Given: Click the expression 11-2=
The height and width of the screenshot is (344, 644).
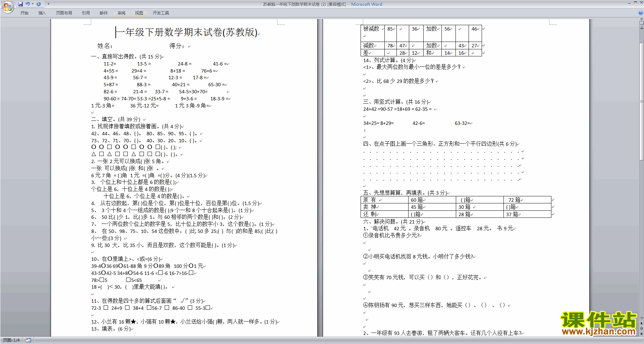Looking at the screenshot, I should (110, 64).
